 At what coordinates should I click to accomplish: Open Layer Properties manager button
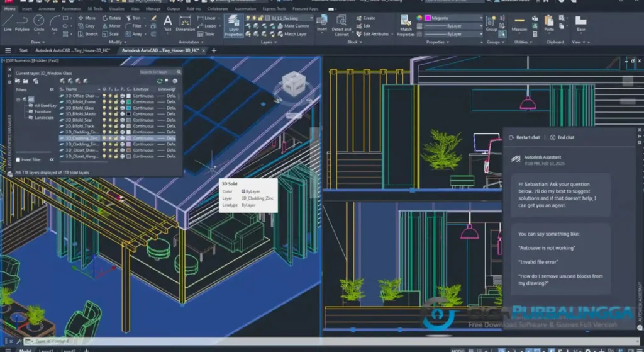233,25
